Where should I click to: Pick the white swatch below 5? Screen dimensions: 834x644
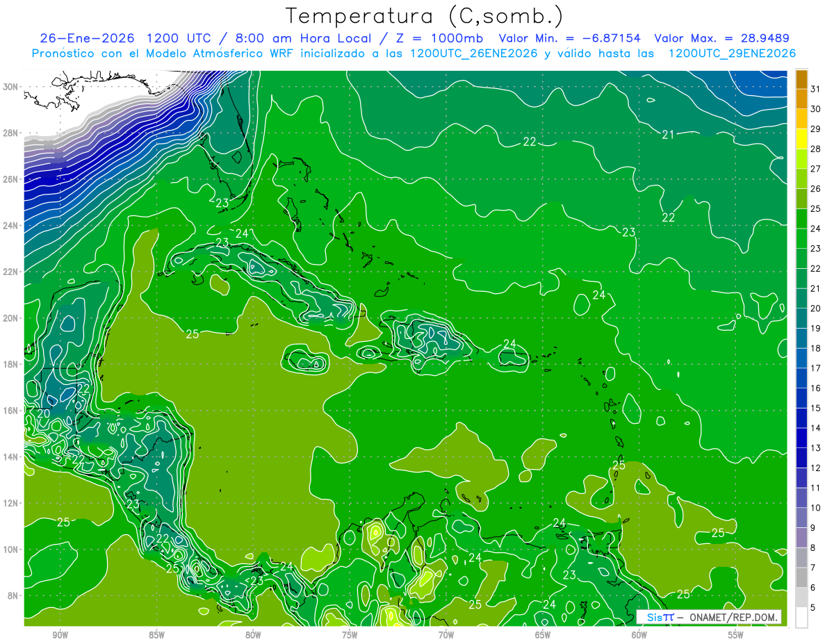tap(801, 618)
